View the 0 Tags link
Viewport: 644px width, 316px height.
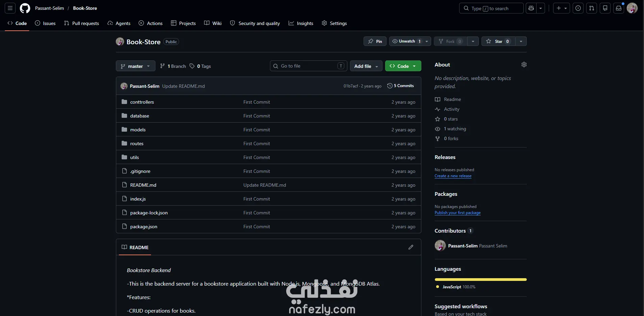(200, 66)
